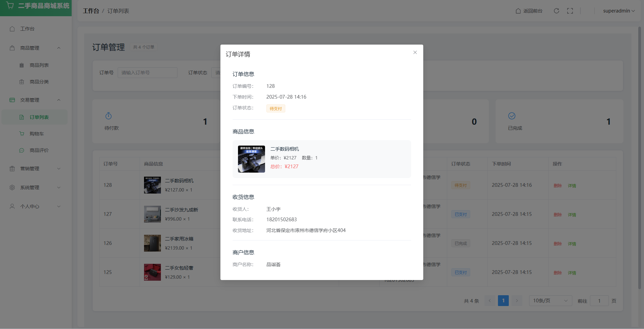Click 详情 link for order 127
Screen dimensions: 644x329
point(572,215)
